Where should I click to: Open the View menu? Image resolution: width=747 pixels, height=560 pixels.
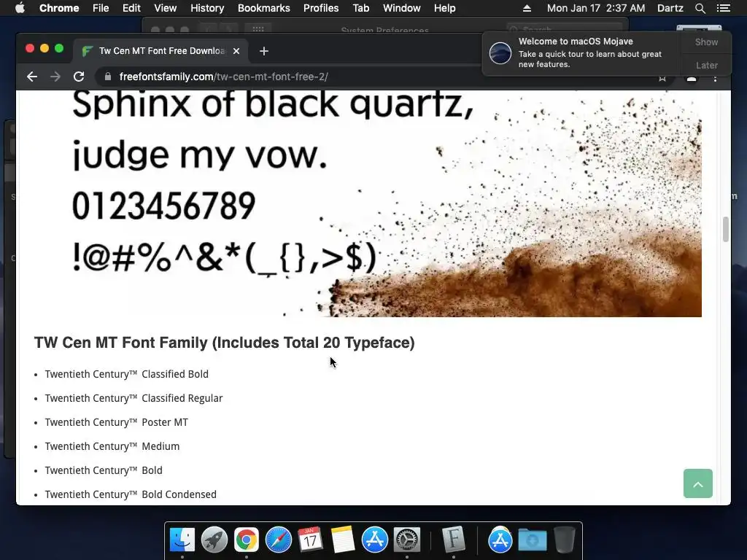[x=166, y=8]
